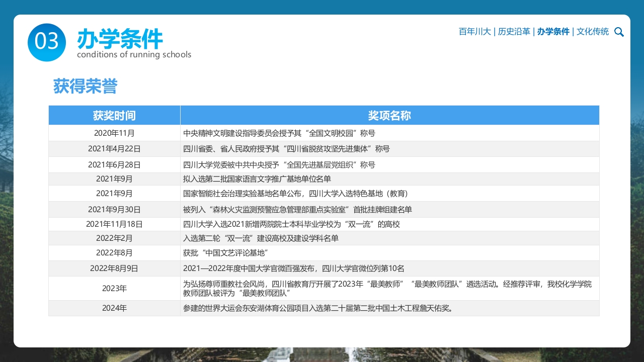The image size is (644, 362).
Task: Click the English subtitle "conditions of running schools"
Action: [134, 54]
